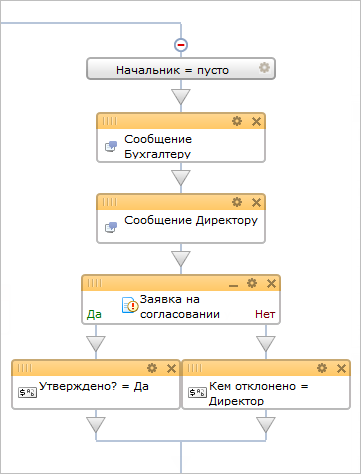
Task: Open settings of Заявка на согласовании
Action: pos(252,283)
